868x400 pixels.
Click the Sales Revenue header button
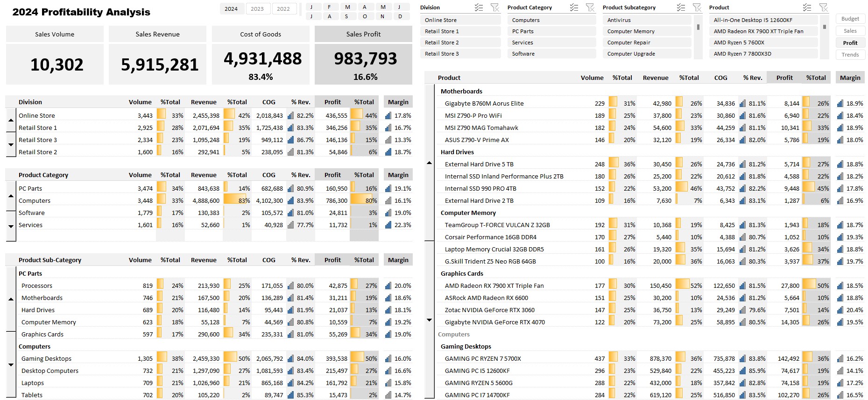[x=157, y=34]
